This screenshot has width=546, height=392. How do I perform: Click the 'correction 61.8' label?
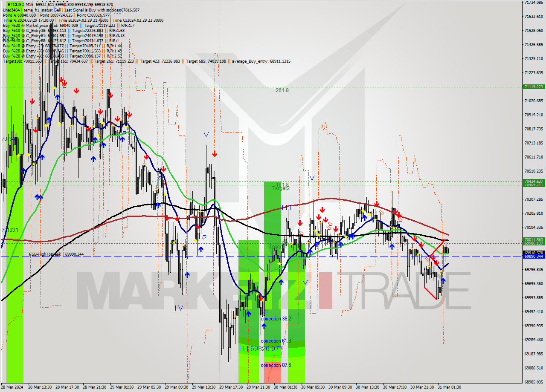tap(276, 341)
